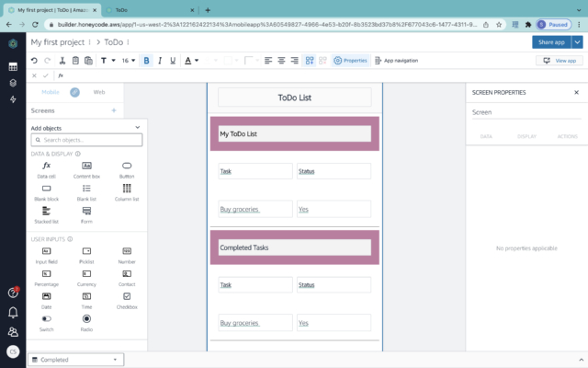The image size is (588, 368).
Task: Open the Help icon in sidebar
Action: [13, 293]
